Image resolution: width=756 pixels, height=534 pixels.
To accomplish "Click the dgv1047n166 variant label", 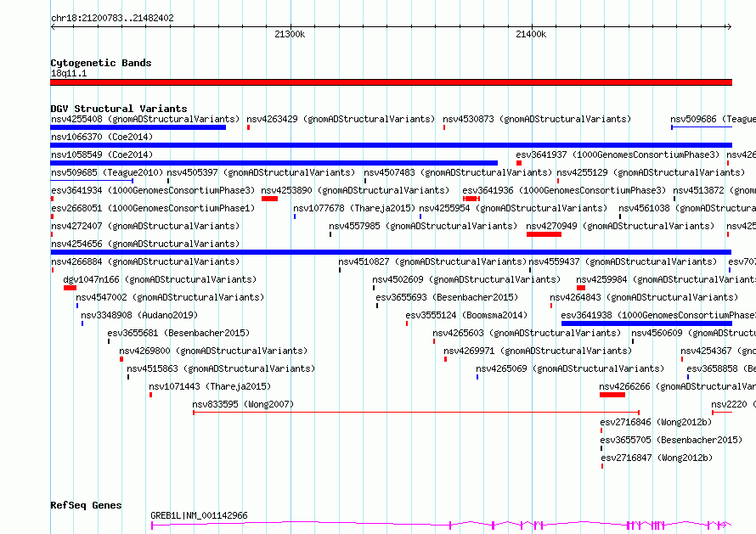I will (160, 279).
